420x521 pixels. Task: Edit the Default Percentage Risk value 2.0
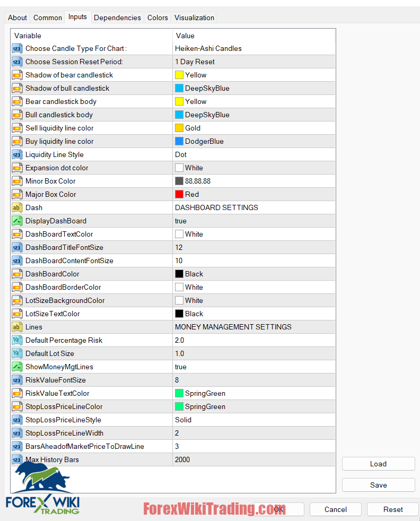(x=253, y=340)
